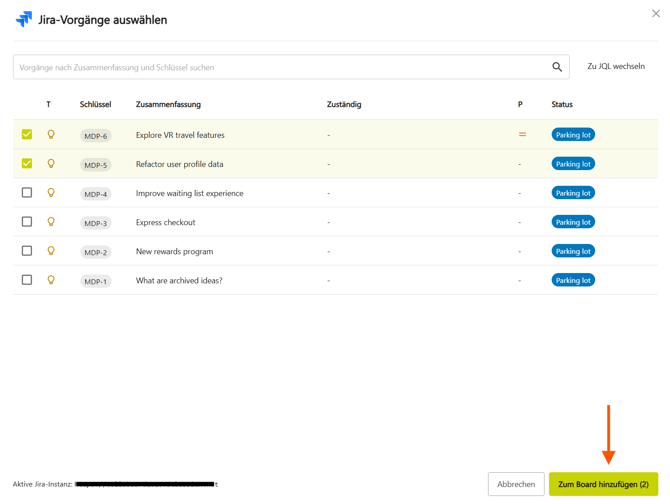Cancel with the Abbrechen button
Viewport: 670px width, 504px height.
coord(516,484)
